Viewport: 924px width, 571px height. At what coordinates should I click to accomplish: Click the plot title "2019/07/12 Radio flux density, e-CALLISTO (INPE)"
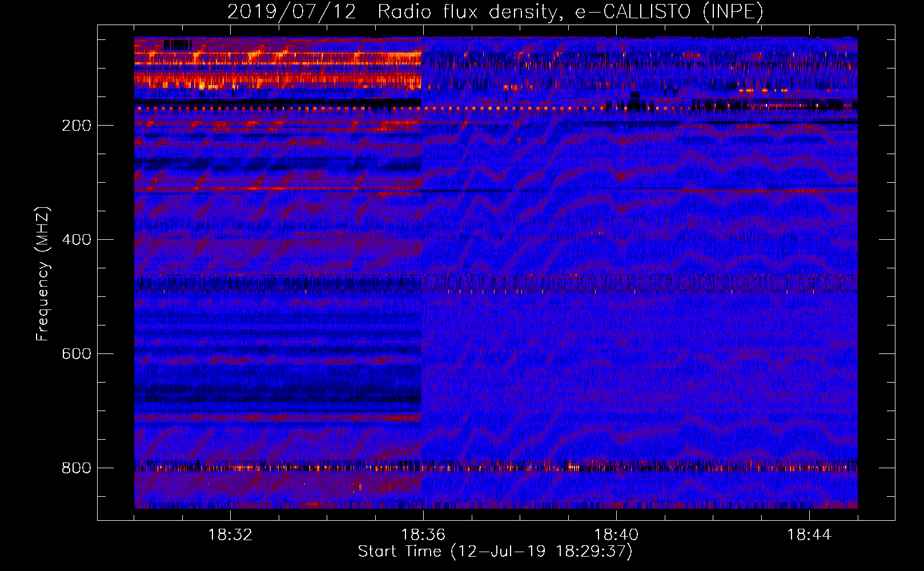495,12
